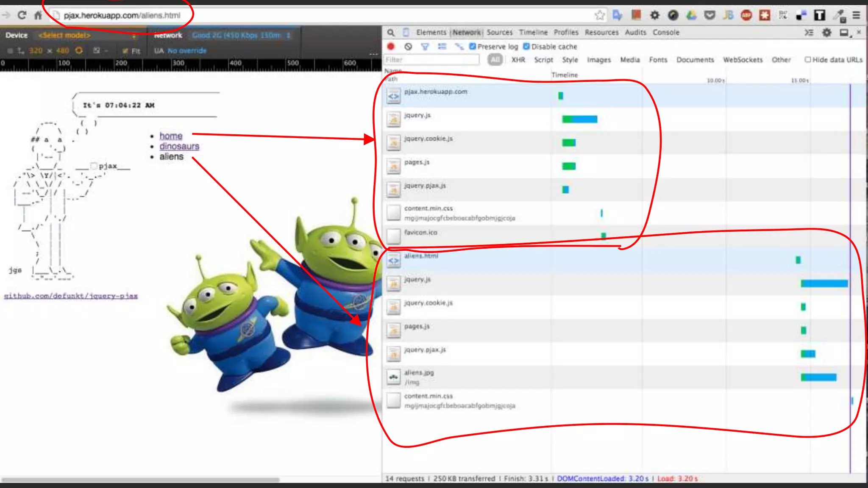The height and width of the screenshot is (488, 868).
Task: Reload the page in browser toolbar
Action: pos(22,15)
